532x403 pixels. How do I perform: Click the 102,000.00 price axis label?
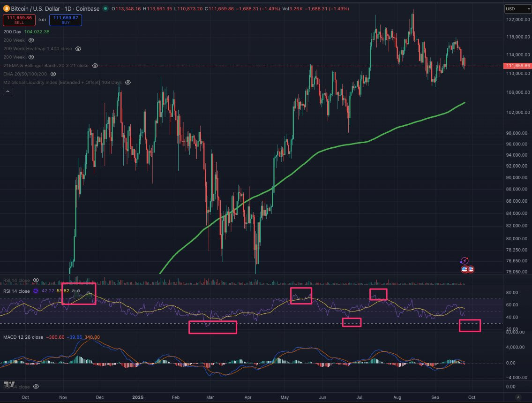click(x=518, y=113)
